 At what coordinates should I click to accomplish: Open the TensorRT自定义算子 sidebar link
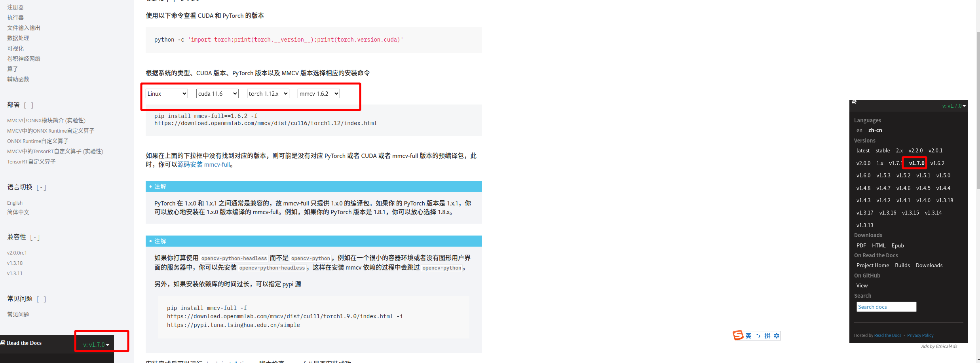click(x=31, y=162)
